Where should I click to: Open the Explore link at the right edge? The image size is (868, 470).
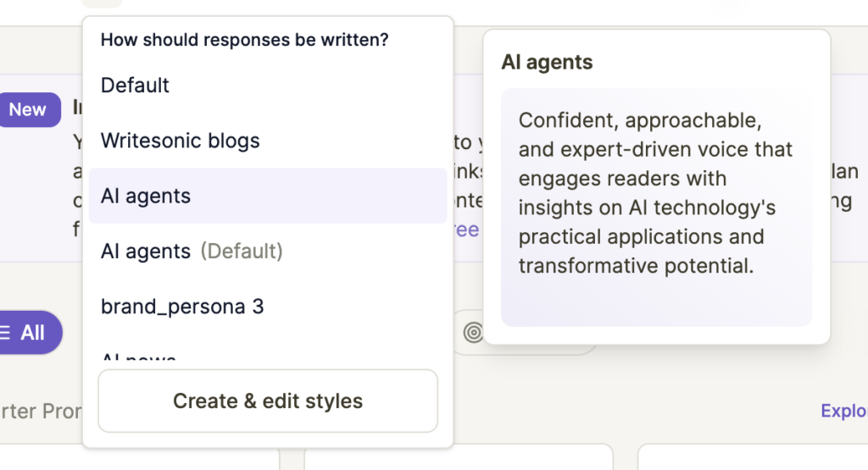point(844,411)
